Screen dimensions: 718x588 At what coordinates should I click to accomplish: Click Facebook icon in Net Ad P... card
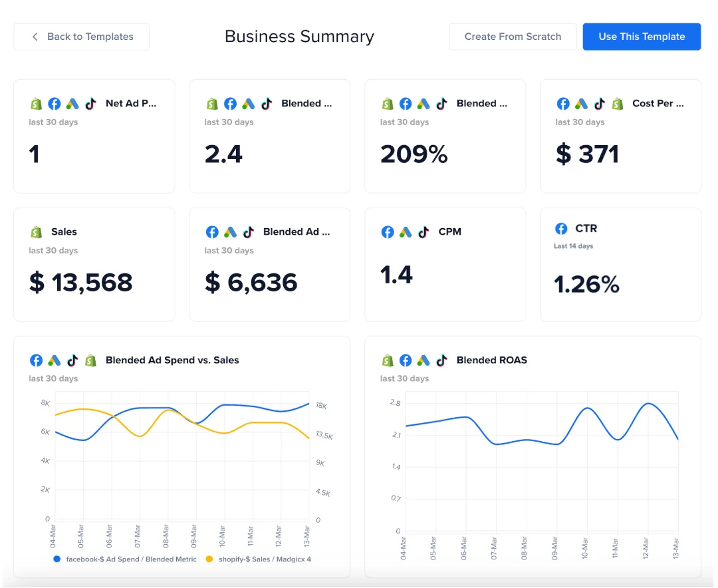click(x=55, y=104)
